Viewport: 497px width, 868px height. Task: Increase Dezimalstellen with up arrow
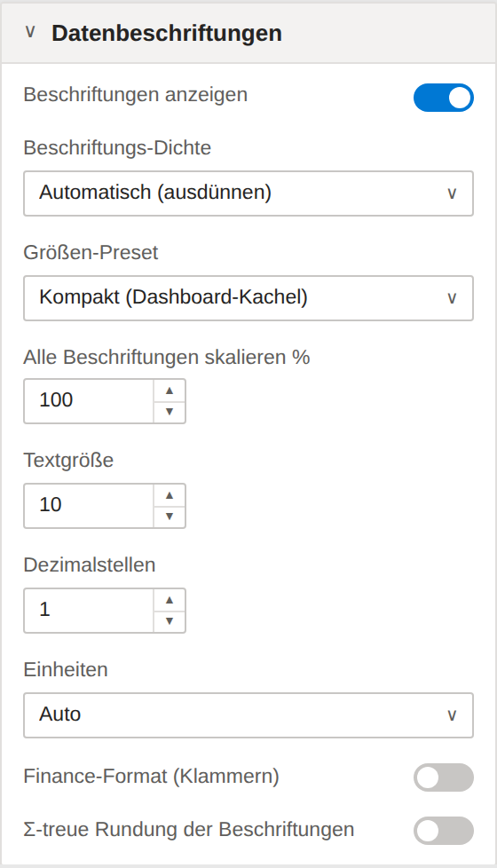pos(170,600)
